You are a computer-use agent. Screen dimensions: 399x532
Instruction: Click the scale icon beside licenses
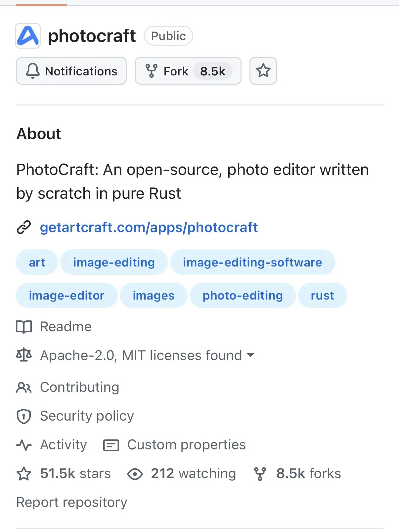point(24,355)
